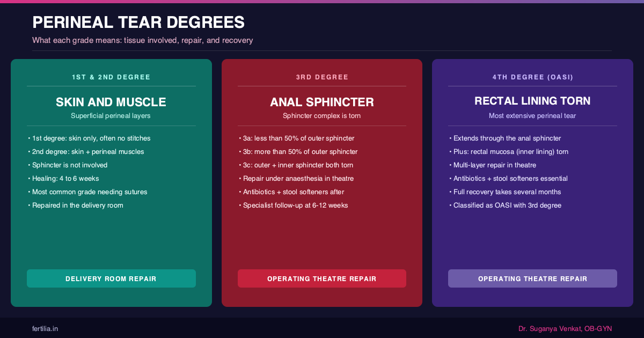The height and width of the screenshot is (338, 644).
Task: Select the 3rd Degree label
Action: point(322,77)
